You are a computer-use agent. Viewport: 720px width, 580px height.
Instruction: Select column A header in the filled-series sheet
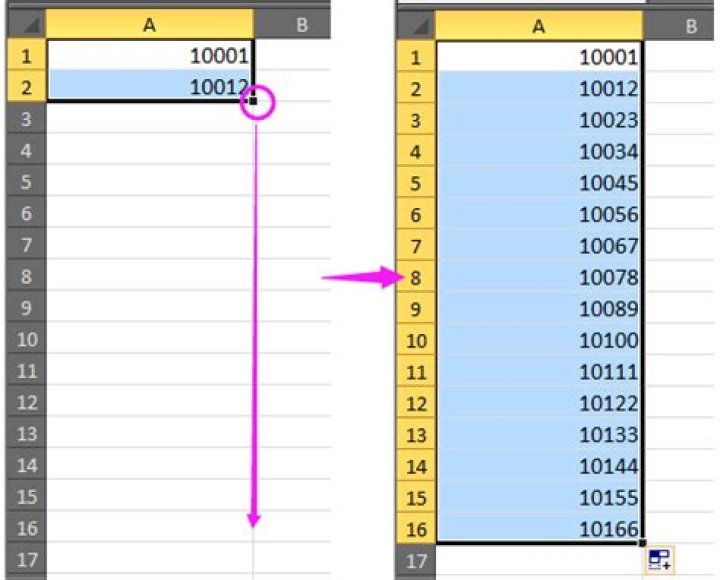pyautogui.click(x=539, y=26)
